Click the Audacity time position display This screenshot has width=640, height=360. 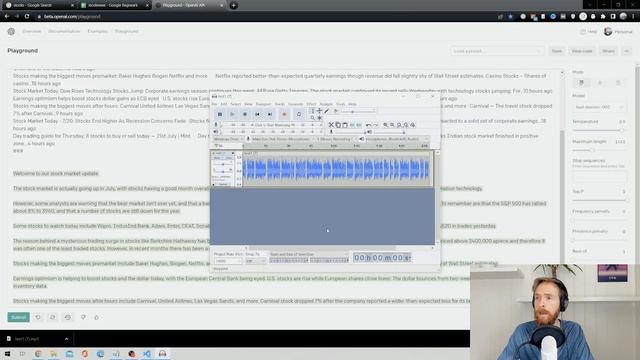tap(382, 258)
